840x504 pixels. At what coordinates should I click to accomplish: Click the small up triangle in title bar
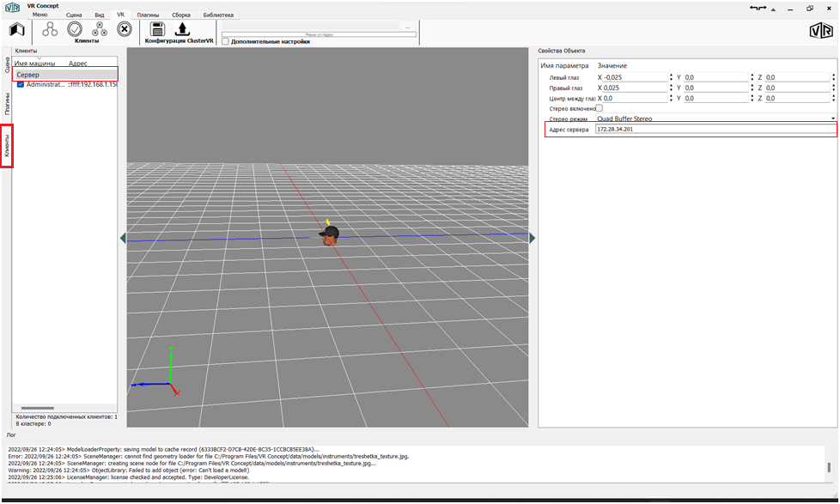coord(773,9)
